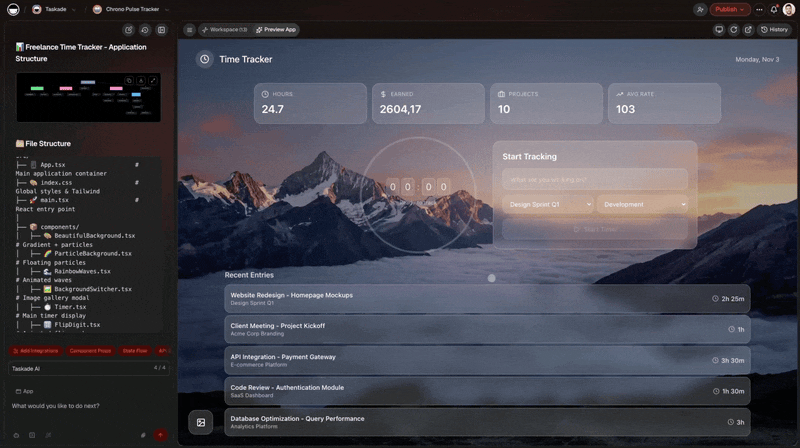Select BackgroundSwitcher.tsx in the file tree
Screen dimensions: 800x448
tap(88, 289)
